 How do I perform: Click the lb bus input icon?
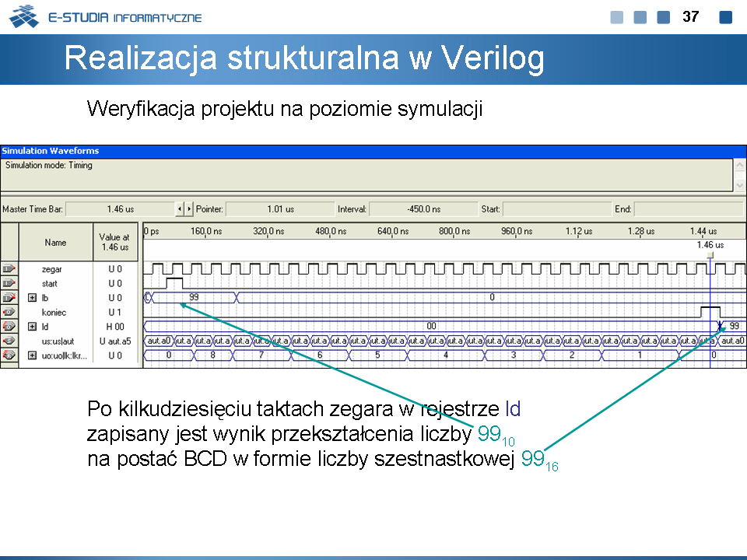(9, 298)
